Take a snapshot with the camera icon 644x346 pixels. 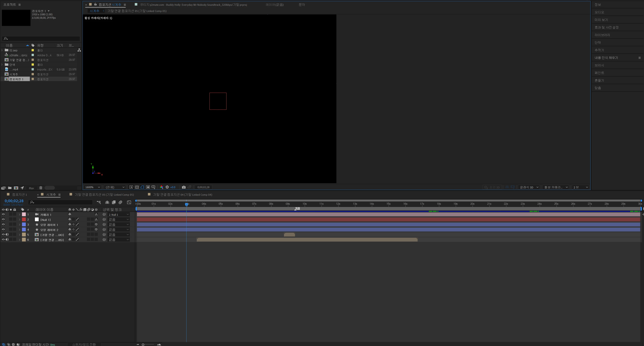coord(183,187)
